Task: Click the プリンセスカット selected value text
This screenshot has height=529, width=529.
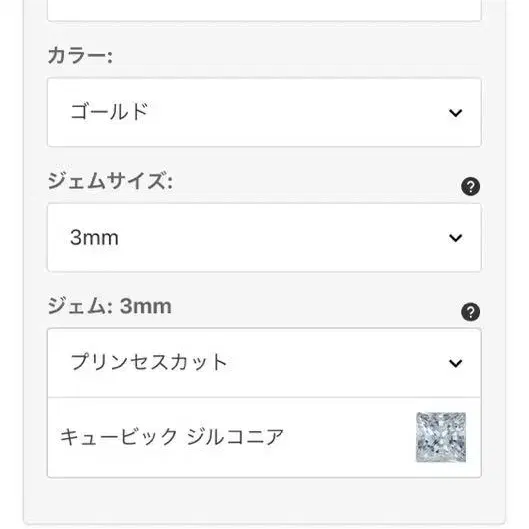Action: click(149, 363)
